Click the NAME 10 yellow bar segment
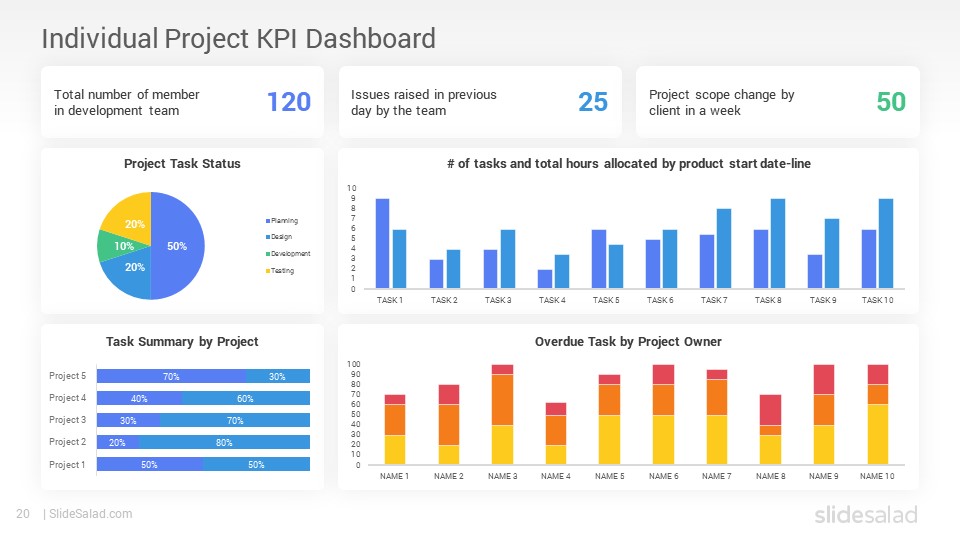This screenshot has width=960, height=540. 878,434
